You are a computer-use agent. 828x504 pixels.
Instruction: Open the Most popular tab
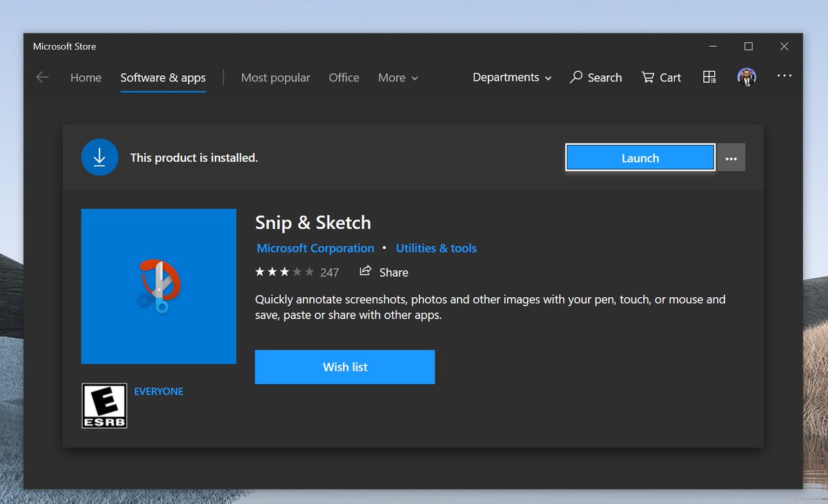[x=275, y=78]
